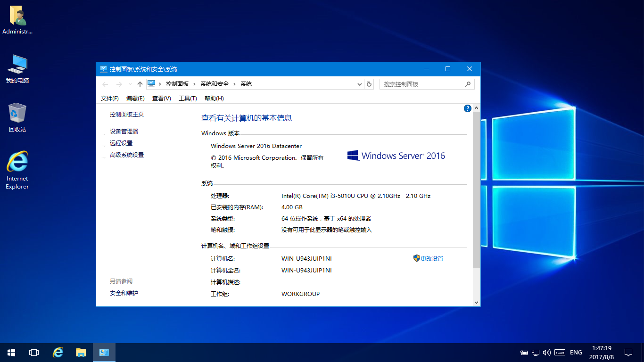Close the system window
The image size is (644, 362).
pyautogui.click(x=470, y=69)
